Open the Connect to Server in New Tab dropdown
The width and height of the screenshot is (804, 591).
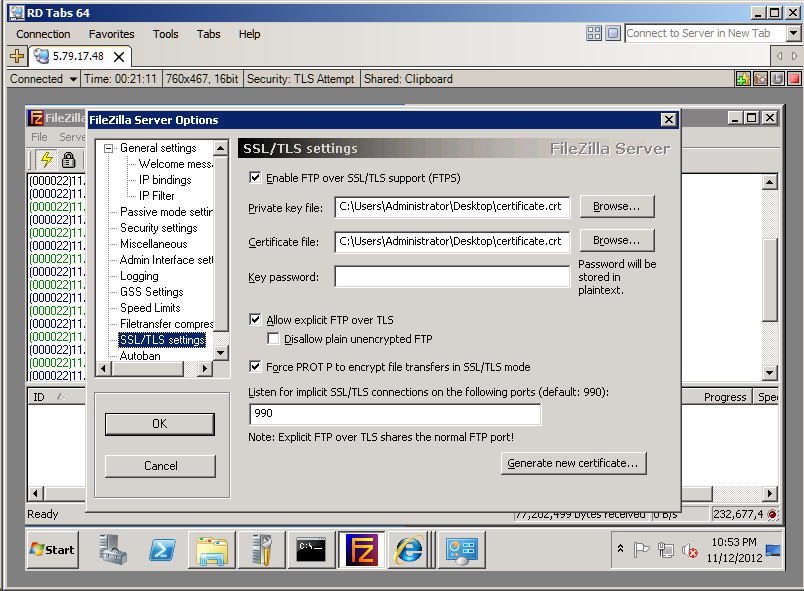795,33
